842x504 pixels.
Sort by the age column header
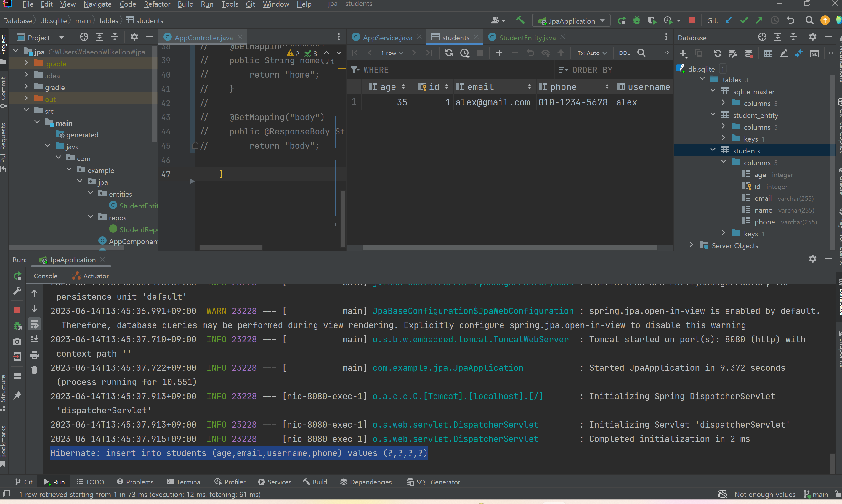(386, 87)
